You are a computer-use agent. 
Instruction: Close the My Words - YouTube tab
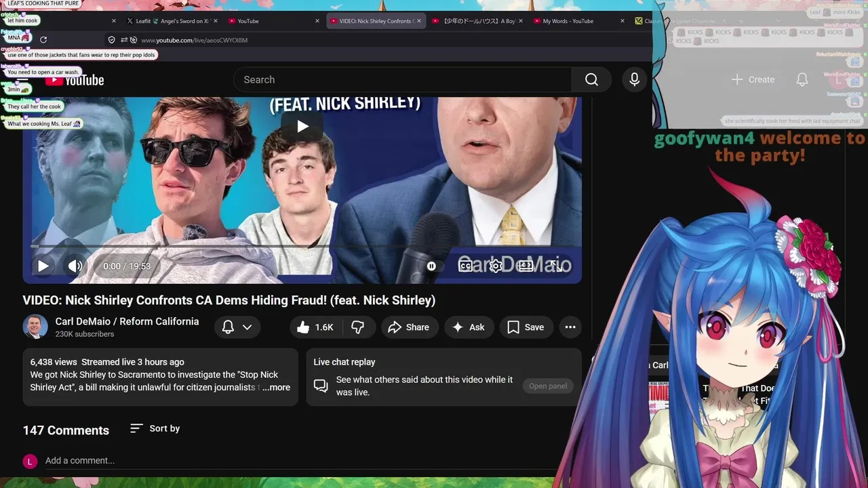[623, 21]
